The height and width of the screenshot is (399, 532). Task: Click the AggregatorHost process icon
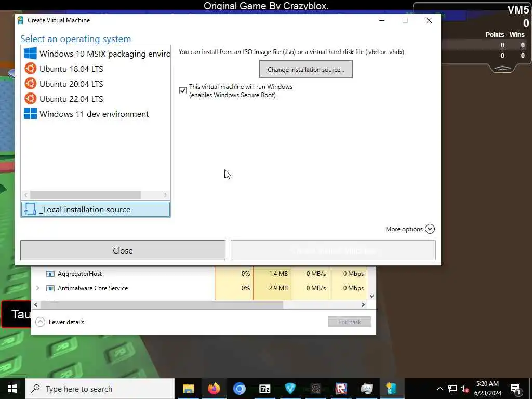click(x=50, y=273)
